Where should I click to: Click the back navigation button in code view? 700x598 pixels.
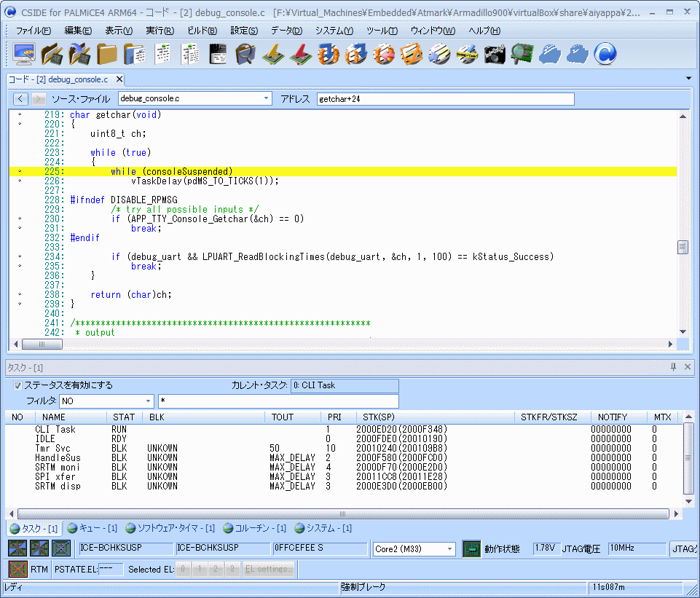tap(20, 98)
